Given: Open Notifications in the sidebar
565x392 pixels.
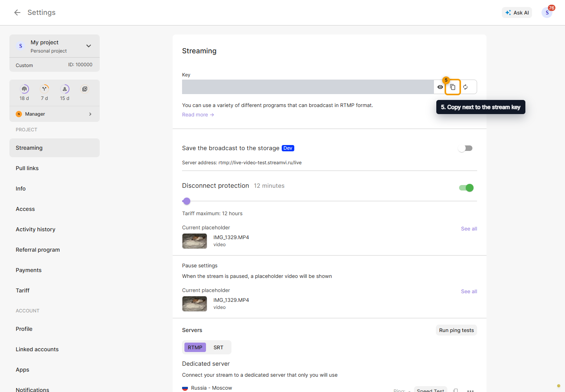Looking at the screenshot, I should pyautogui.click(x=55, y=389).
